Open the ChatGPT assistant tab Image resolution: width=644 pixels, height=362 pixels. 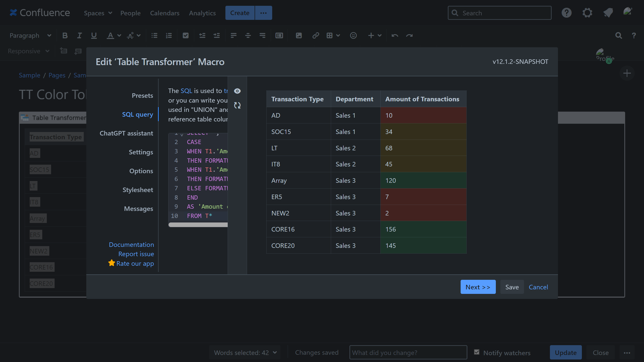coord(126,133)
